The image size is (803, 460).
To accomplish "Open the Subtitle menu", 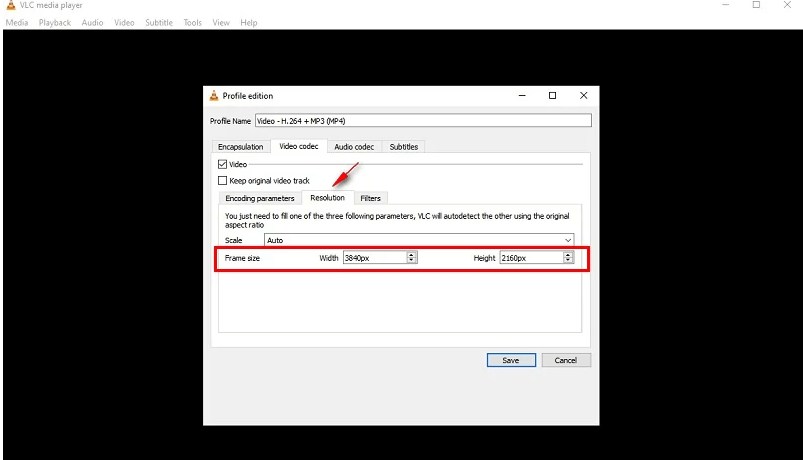I will point(159,23).
